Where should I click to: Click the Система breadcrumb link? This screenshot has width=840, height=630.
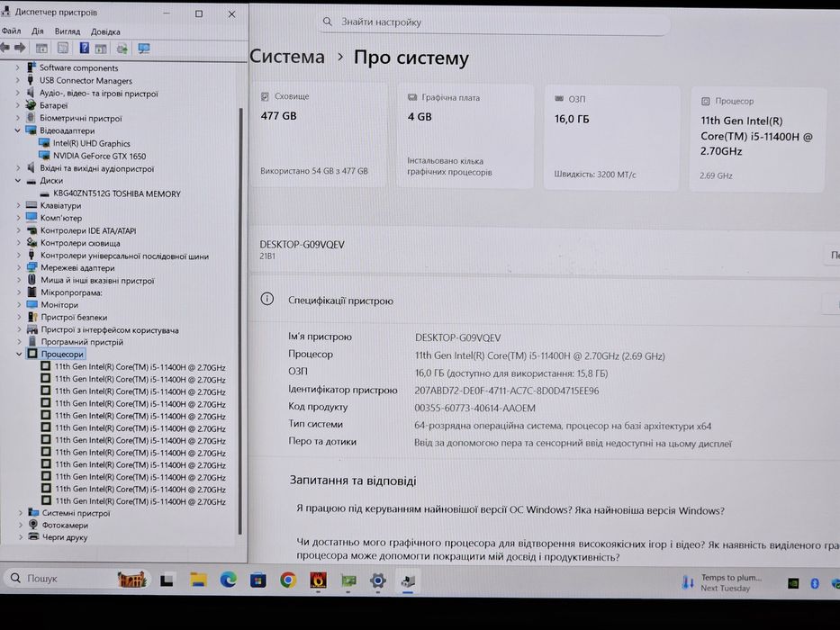pyautogui.click(x=287, y=56)
